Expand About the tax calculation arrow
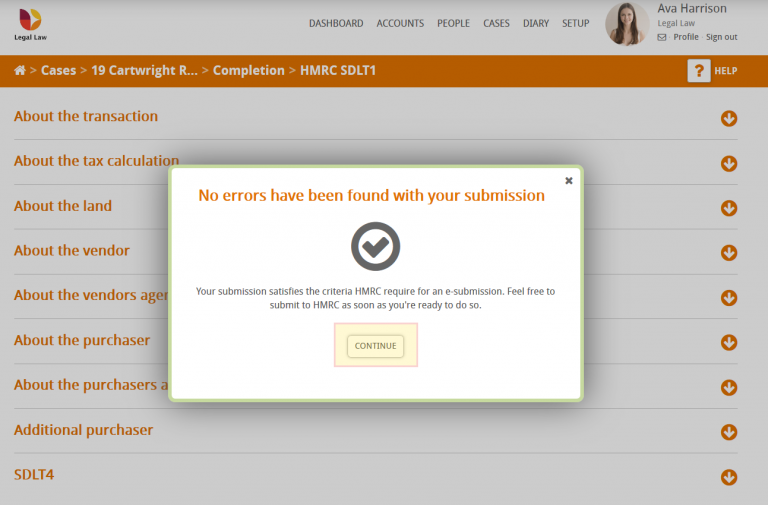The image size is (768, 505). (729, 164)
